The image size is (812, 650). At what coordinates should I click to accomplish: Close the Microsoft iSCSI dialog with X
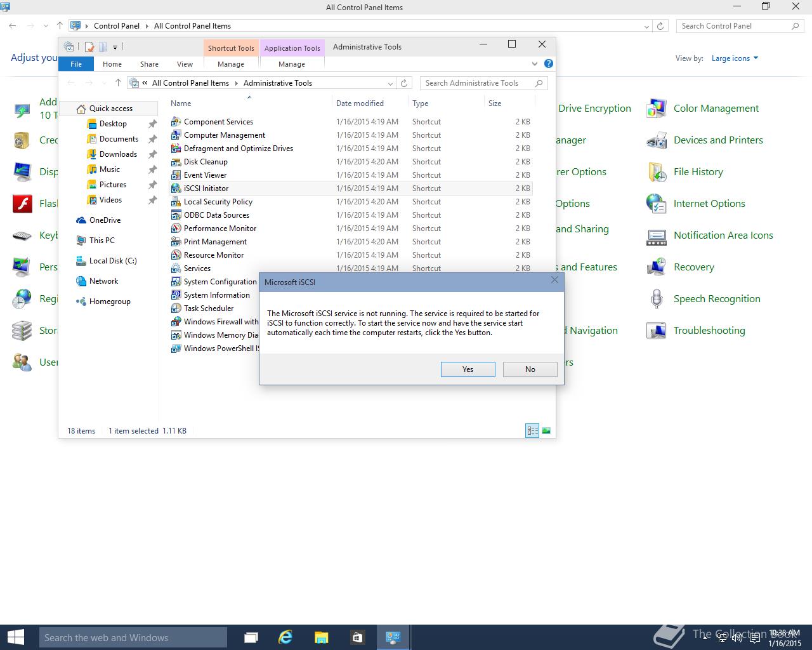click(x=554, y=280)
